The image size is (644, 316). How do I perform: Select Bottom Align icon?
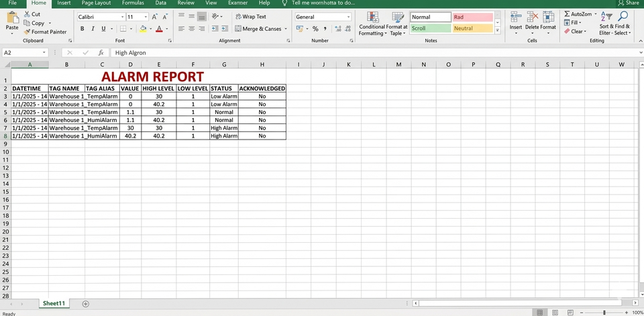(202, 16)
